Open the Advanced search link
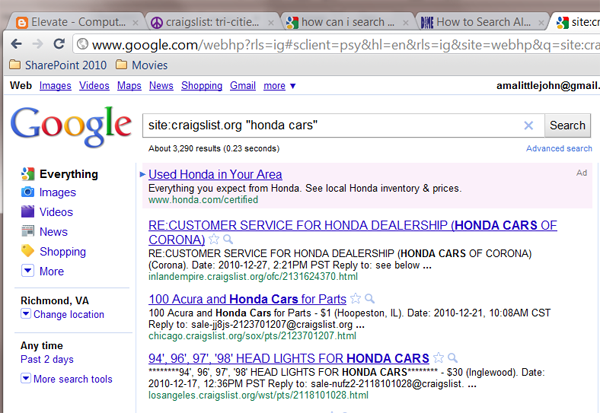 pyautogui.click(x=559, y=149)
